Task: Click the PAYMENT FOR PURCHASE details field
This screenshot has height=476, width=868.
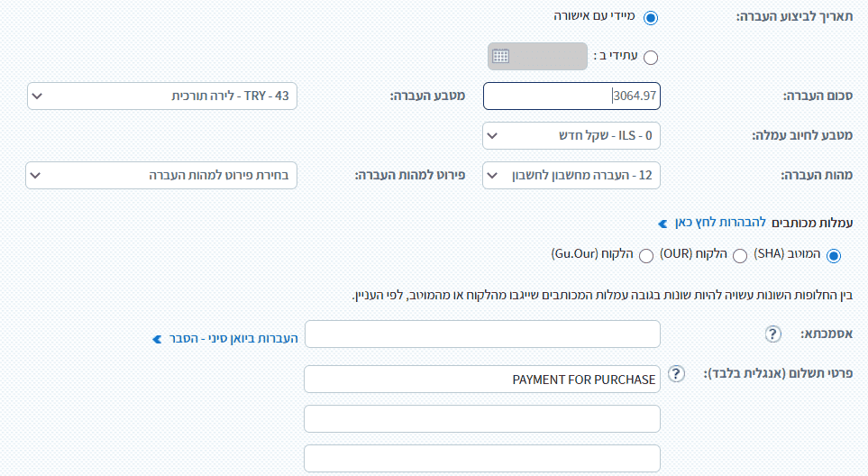Action: click(482, 380)
